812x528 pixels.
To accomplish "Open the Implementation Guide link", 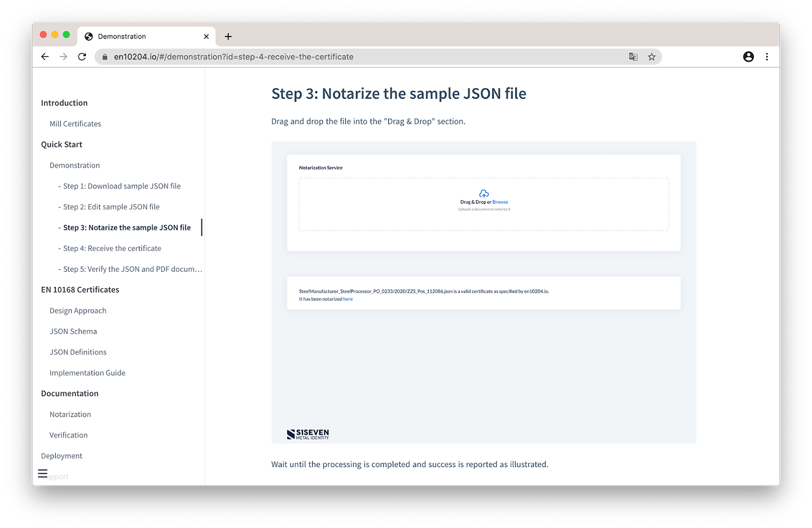I will (x=87, y=373).
